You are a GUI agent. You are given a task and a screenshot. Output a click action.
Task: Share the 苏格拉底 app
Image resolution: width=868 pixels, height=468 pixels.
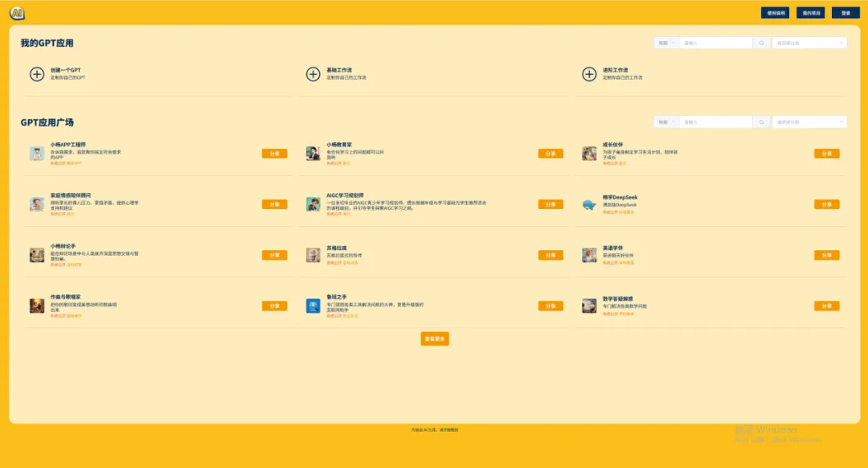tap(551, 256)
